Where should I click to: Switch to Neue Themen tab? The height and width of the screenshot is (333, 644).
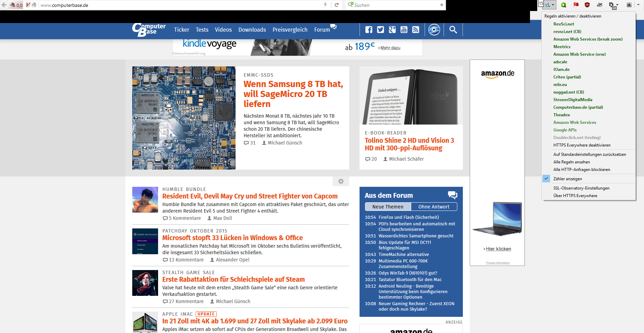click(388, 207)
